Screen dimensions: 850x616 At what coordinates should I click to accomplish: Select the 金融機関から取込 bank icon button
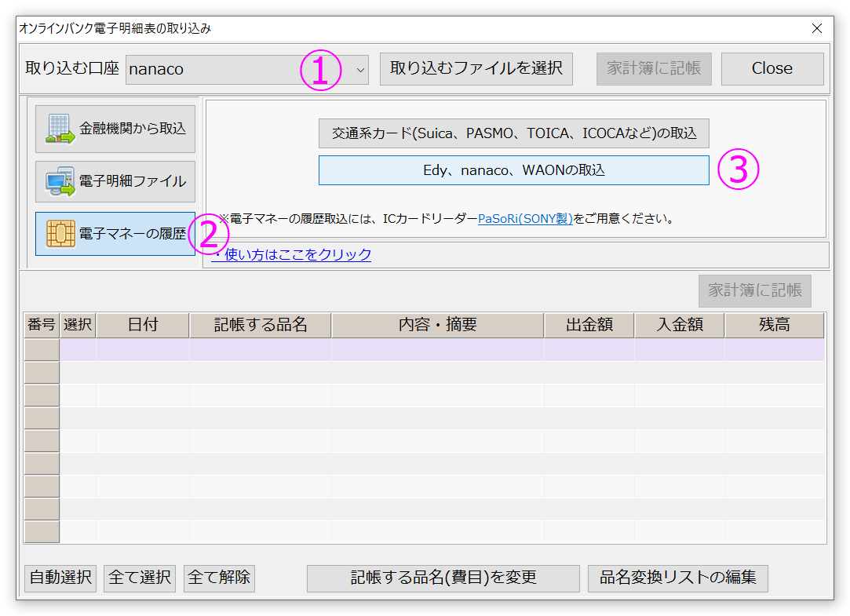click(x=115, y=129)
